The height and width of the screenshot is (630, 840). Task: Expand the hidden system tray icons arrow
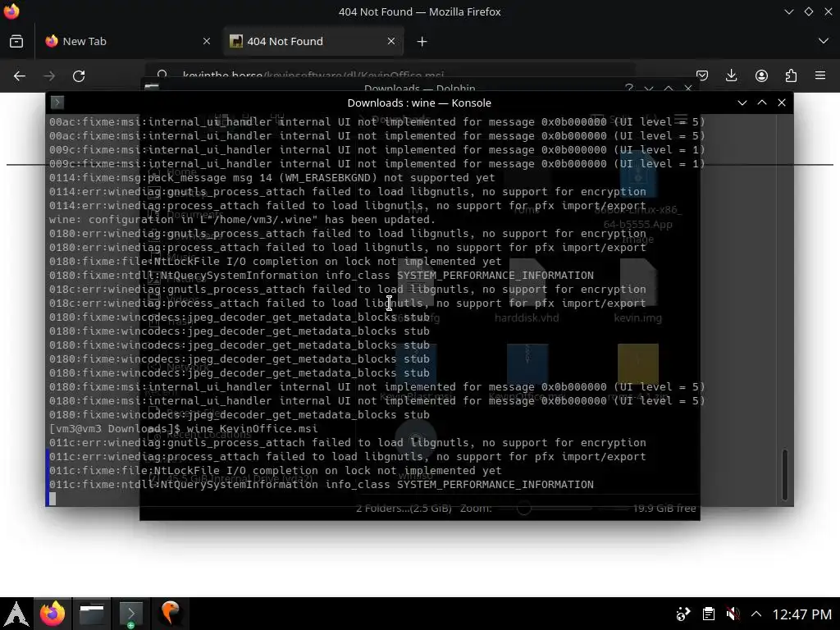point(756,614)
